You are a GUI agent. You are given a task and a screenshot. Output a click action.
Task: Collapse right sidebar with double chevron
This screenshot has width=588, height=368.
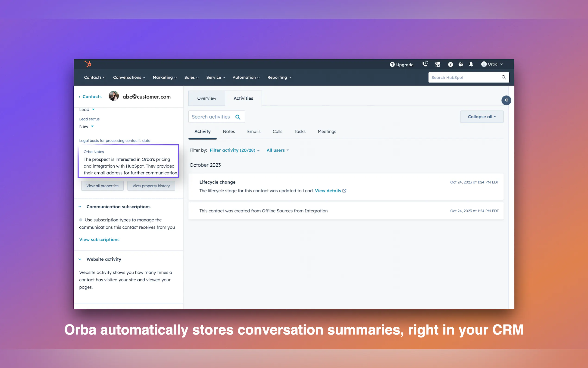point(506,100)
